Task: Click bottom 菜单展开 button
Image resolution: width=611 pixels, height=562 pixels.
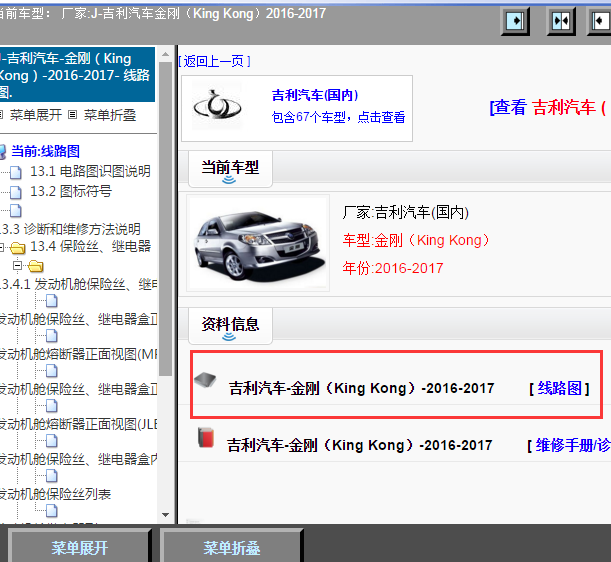Action: point(79,547)
